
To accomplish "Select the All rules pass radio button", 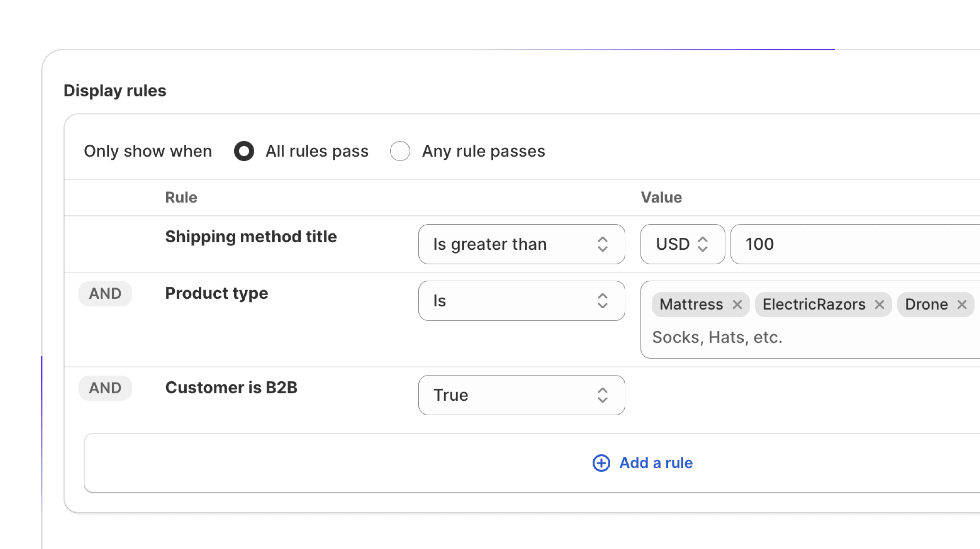I will point(244,151).
